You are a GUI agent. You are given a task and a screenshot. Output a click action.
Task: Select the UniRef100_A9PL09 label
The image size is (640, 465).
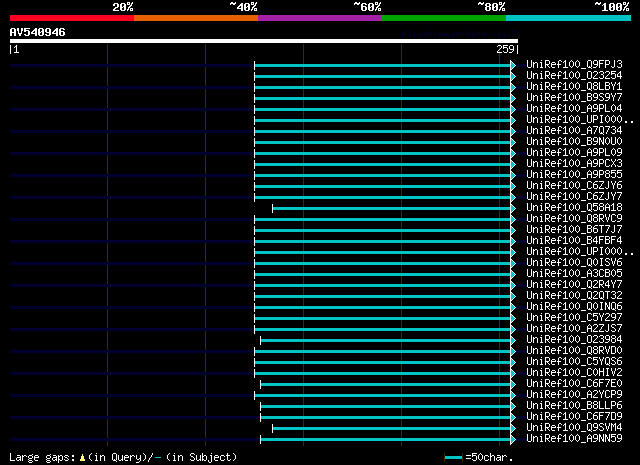574,153
